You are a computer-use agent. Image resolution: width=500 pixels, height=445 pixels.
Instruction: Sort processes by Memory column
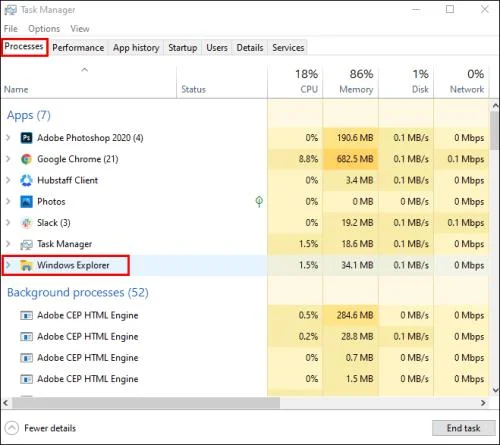[356, 81]
